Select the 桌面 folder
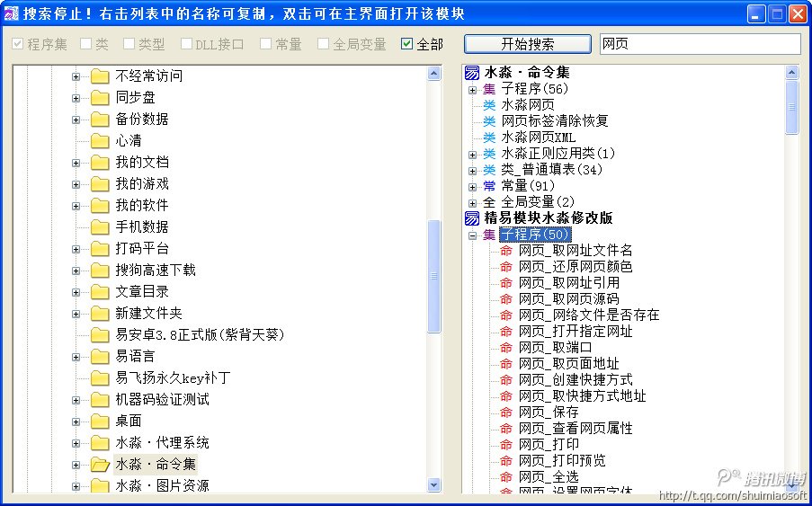This screenshot has width=812, height=506. (x=129, y=422)
